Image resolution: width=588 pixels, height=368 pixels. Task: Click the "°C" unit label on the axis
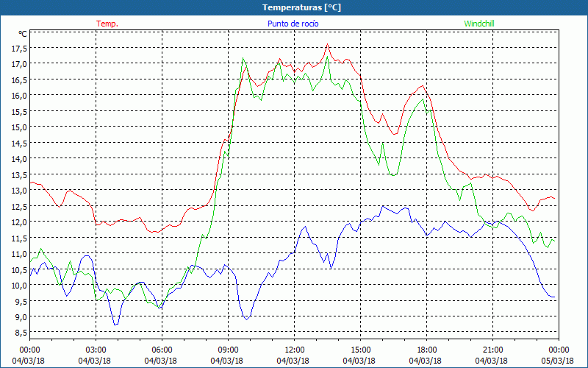click(x=23, y=34)
